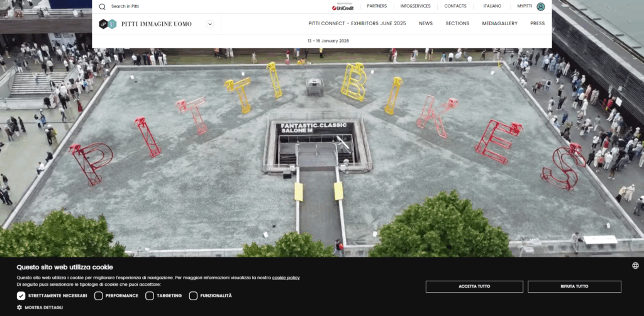Enable the Targeting cookies checkbox

pos(150,296)
